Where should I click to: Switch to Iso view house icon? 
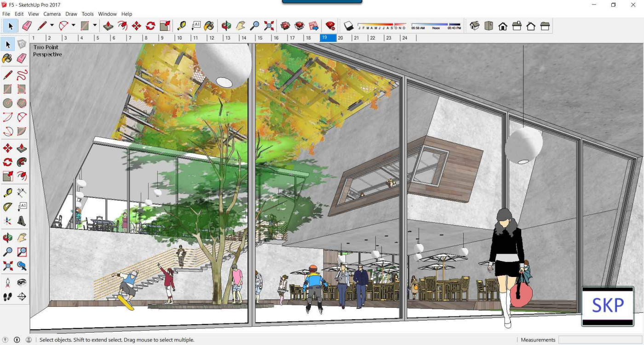[x=475, y=26]
